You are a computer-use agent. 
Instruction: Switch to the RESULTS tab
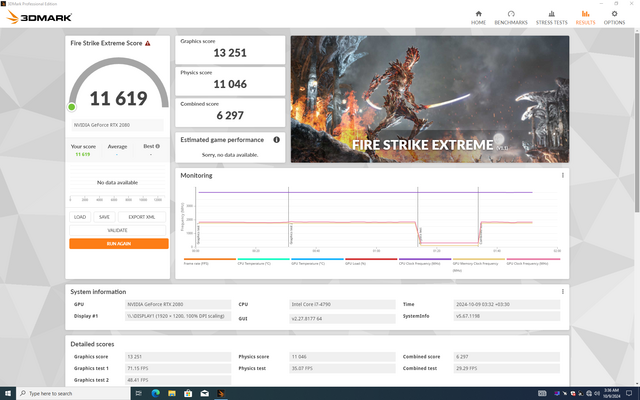[585, 14]
